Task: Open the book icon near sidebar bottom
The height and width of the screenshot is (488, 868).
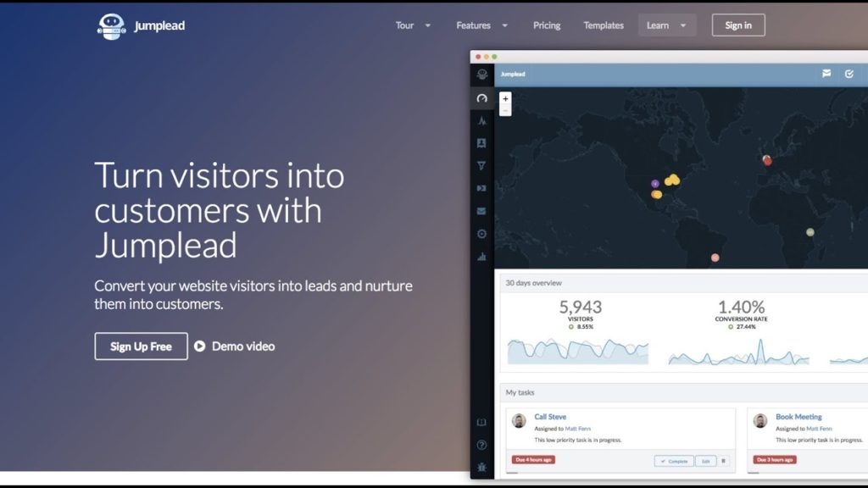Action: (x=481, y=422)
